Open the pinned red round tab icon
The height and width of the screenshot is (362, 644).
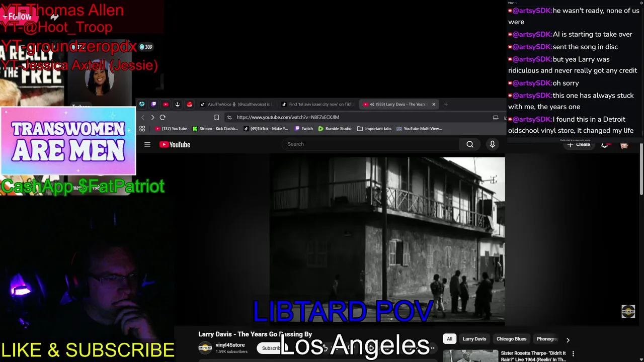coord(189,104)
